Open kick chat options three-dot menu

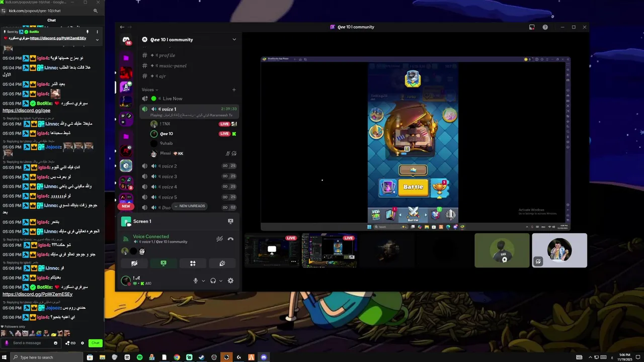[x=97, y=32]
